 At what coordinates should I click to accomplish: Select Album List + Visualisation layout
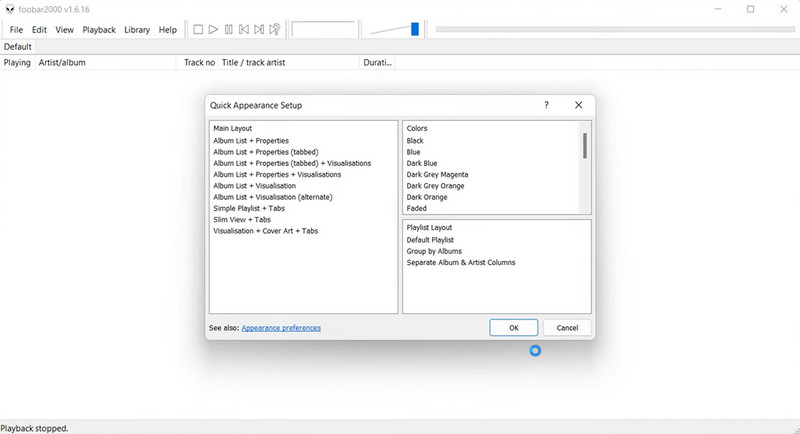click(255, 186)
